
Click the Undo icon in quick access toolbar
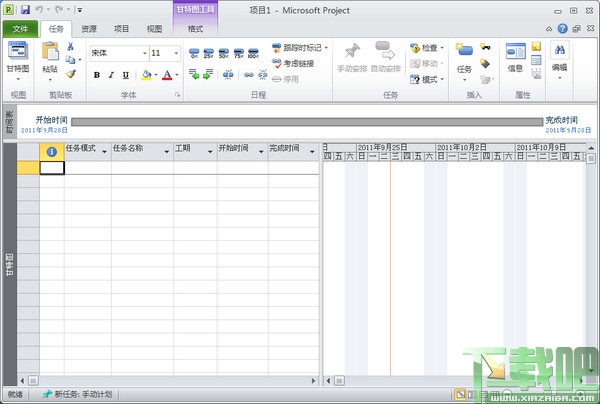point(39,9)
